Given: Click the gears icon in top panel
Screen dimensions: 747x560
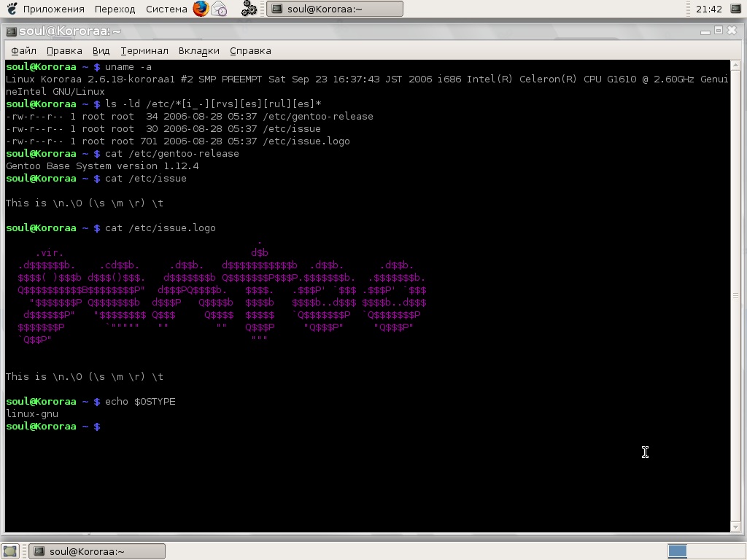Looking at the screenshot, I should tap(249, 9).
